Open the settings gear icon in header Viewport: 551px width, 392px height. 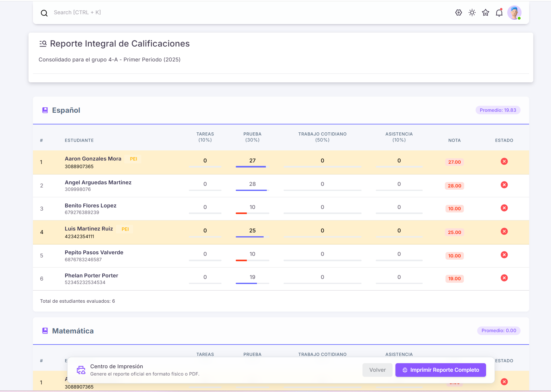point(458,13)
